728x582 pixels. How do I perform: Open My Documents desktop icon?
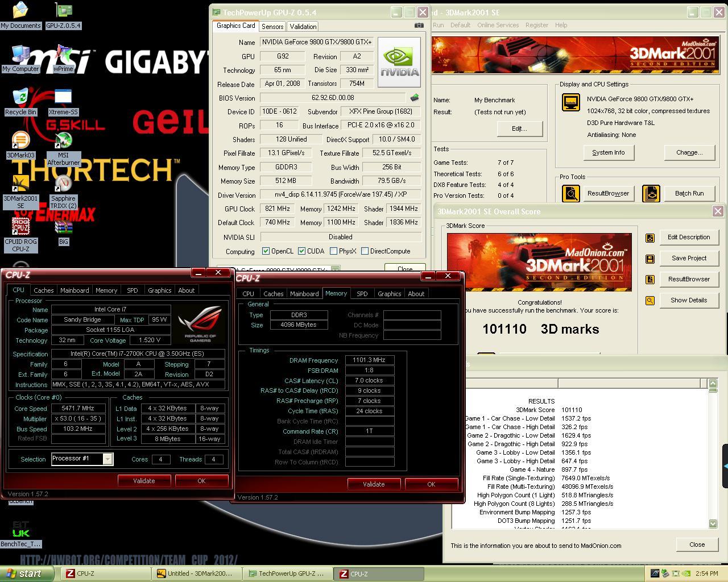pos(20,15)
